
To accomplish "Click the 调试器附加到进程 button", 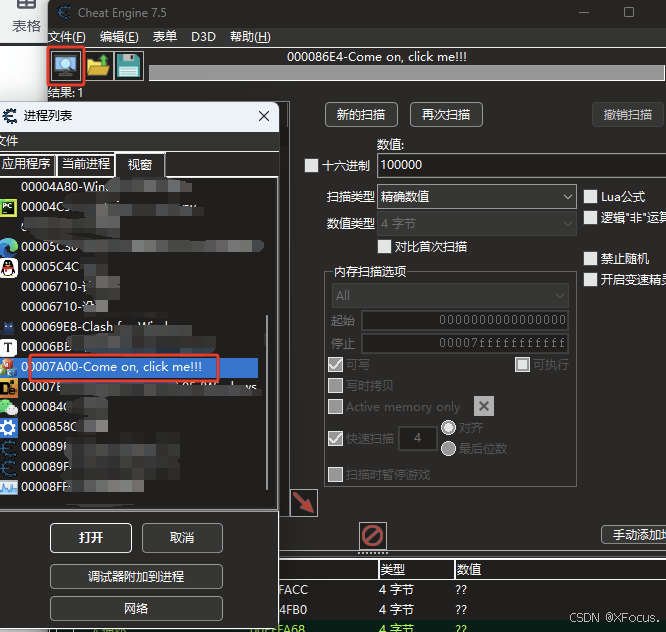I will tap(136, 576).
